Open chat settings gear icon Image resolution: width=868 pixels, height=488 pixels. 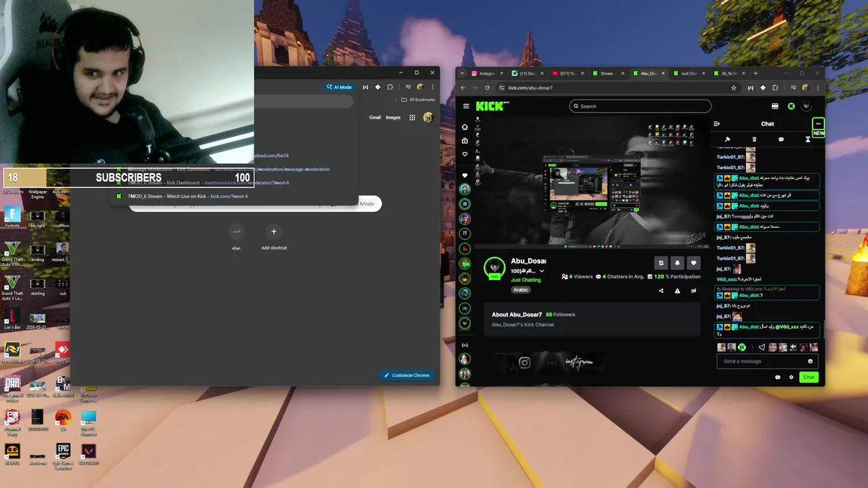[x=791, y=377]
